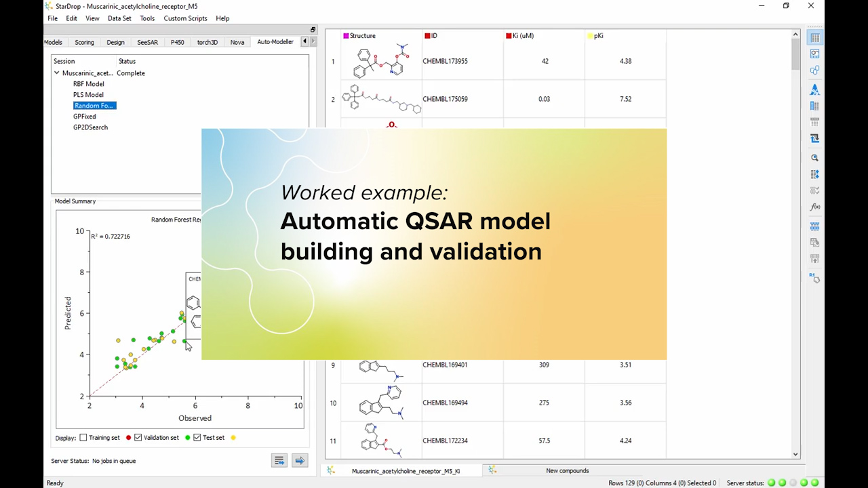Select RBF Model in session tree
The width and height of the screenshot is (868, 488).
click(89, 84)
